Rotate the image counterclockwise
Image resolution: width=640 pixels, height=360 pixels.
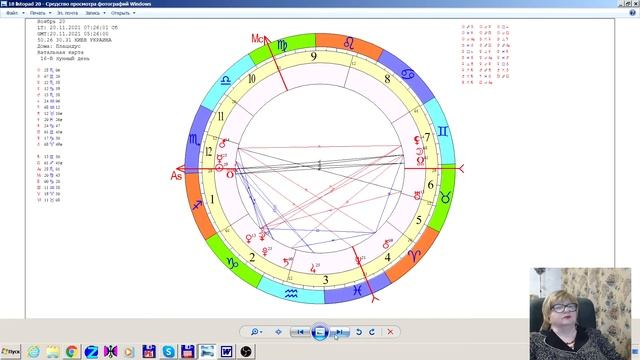[x=359, y=332]
